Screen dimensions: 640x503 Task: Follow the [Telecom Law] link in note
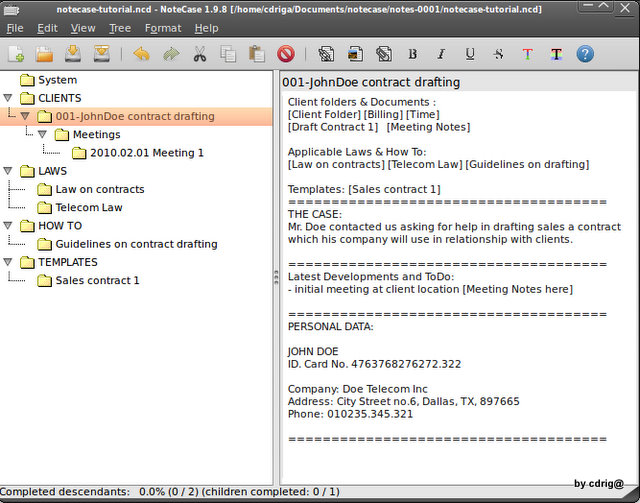point(425,165)
